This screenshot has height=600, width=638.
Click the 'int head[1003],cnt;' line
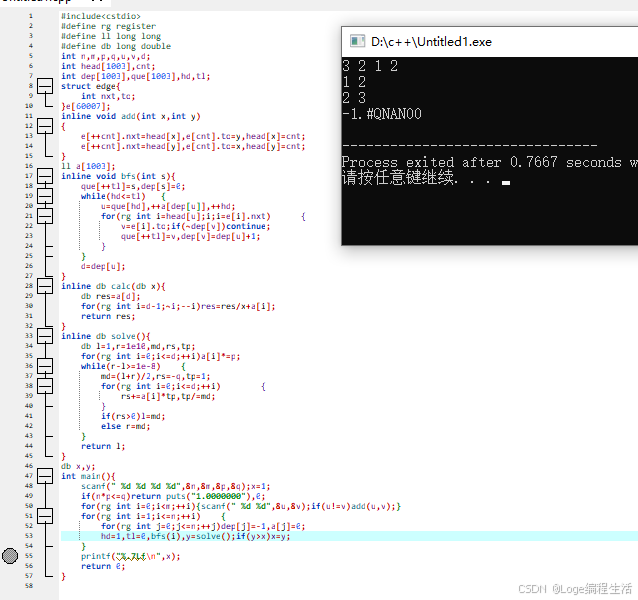point(108,66)
